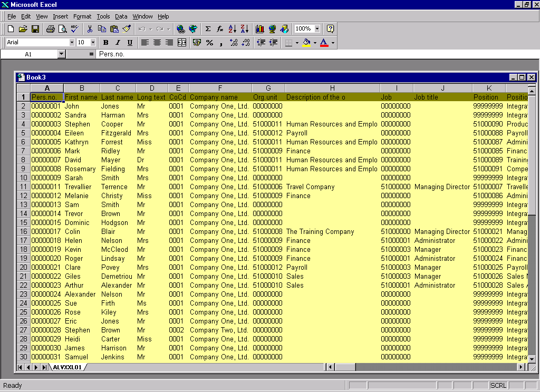Open the Redo history dropdown arrow
The image size is (540, 392).
[168, 29]
